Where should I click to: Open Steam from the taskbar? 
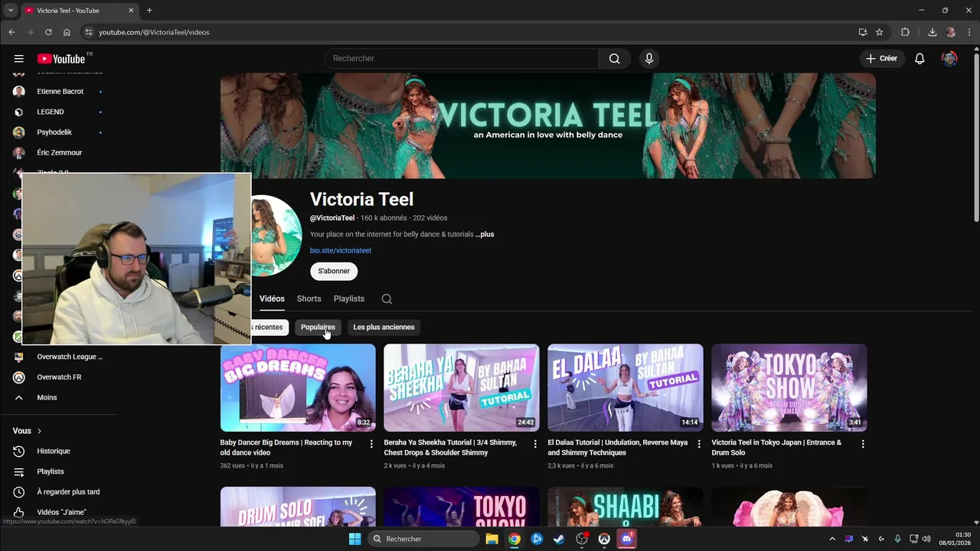(x=560, y=539)
